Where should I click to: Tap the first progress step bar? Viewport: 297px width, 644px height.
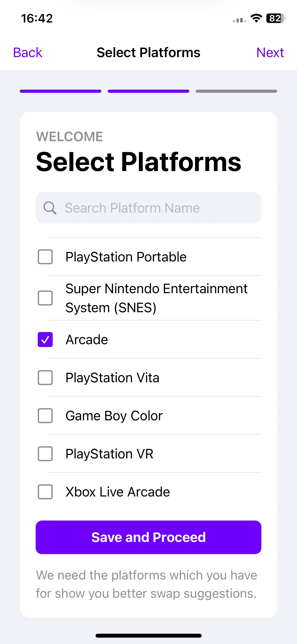[60, 91]
